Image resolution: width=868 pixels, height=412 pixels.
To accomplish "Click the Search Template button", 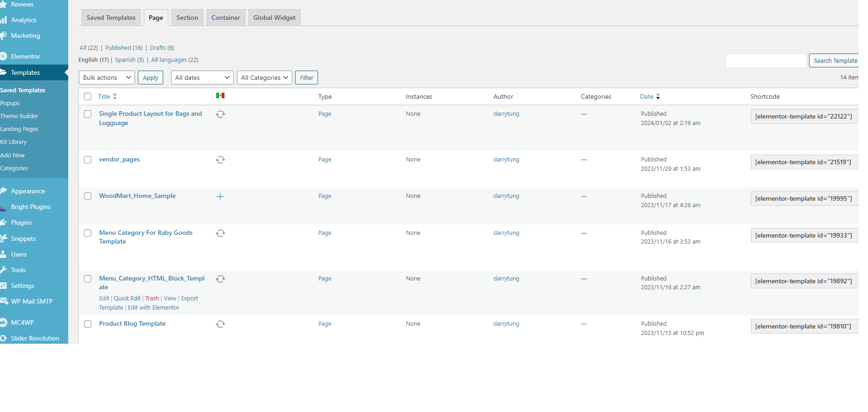I will pyautogui.click(x=834, y=60).
